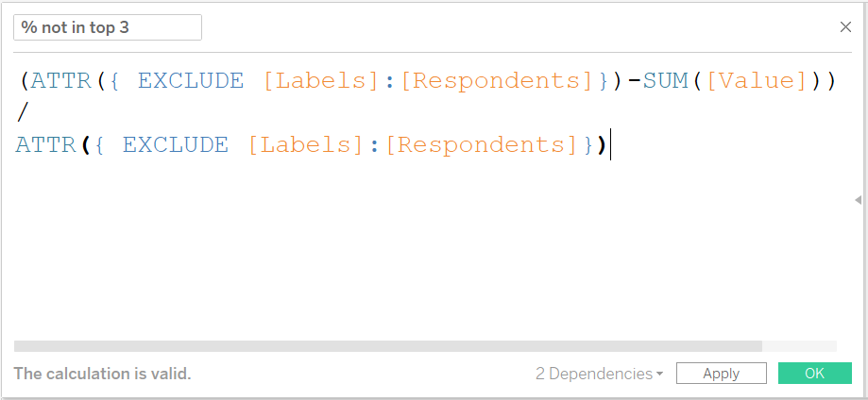This screenshot has height=400, width=868.
Task: Click EXCLUDE keyword on the third line
Action: click(x=175, y=145)
